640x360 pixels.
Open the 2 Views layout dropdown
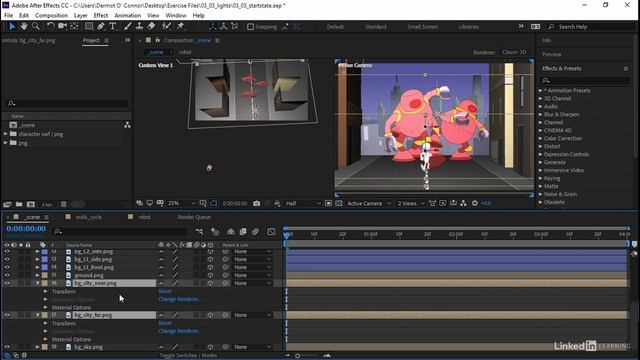pos(411,203)
